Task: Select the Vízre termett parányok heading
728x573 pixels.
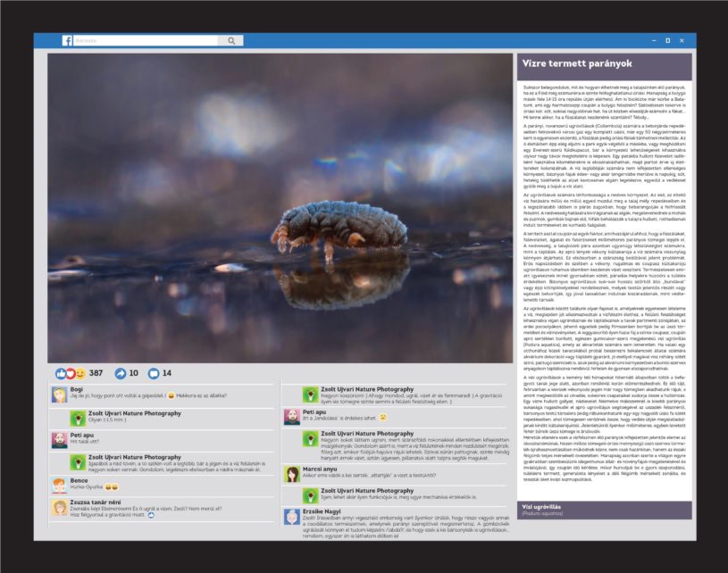Action: [x=563, y=64]
